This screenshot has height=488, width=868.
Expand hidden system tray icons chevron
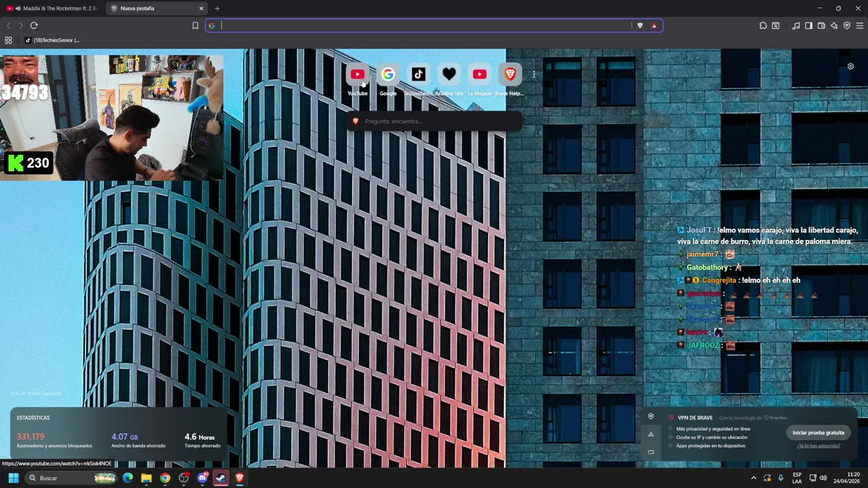(753, 478)
